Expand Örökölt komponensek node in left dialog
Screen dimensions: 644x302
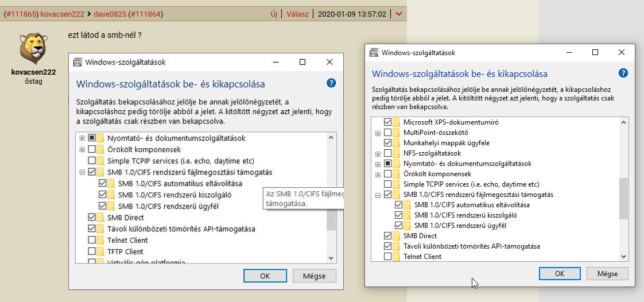click(x=82, y=149)
